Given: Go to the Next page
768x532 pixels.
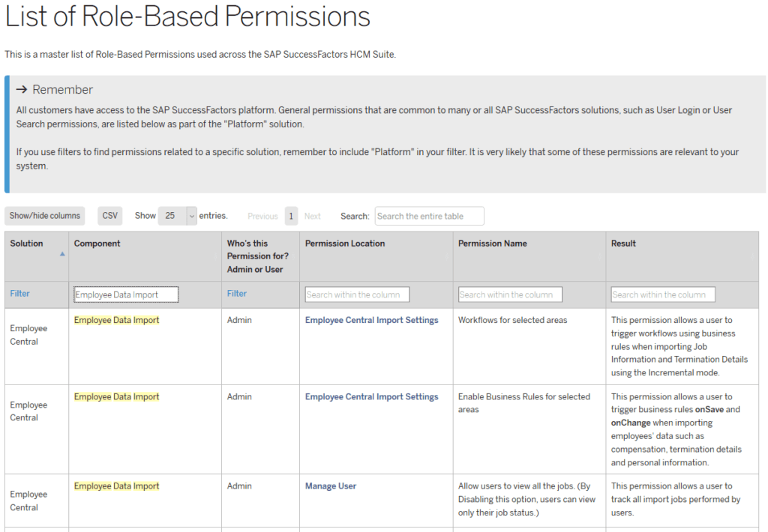Looking at the screenshot, I should (313, 217).
